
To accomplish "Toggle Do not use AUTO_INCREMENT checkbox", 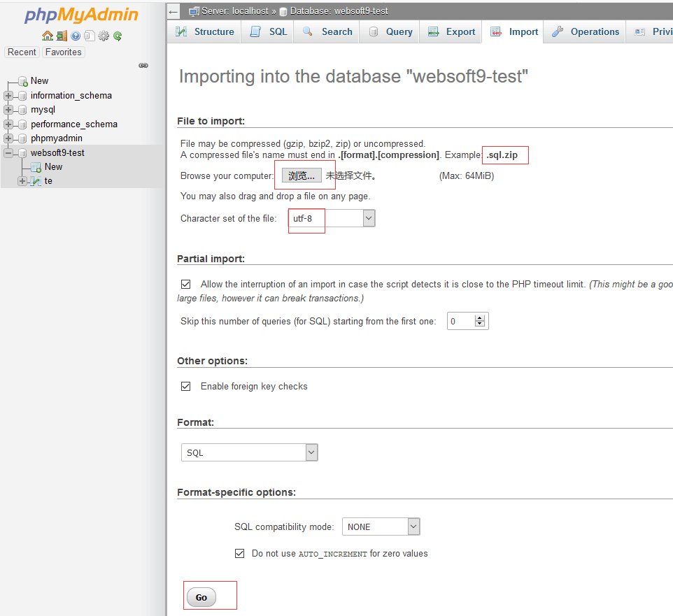I will (x=239, y=553).
